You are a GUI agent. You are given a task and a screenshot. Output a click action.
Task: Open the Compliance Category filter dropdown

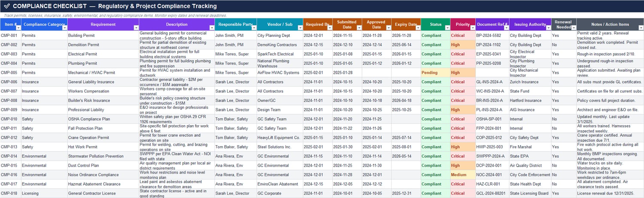[x=64, y=27]
